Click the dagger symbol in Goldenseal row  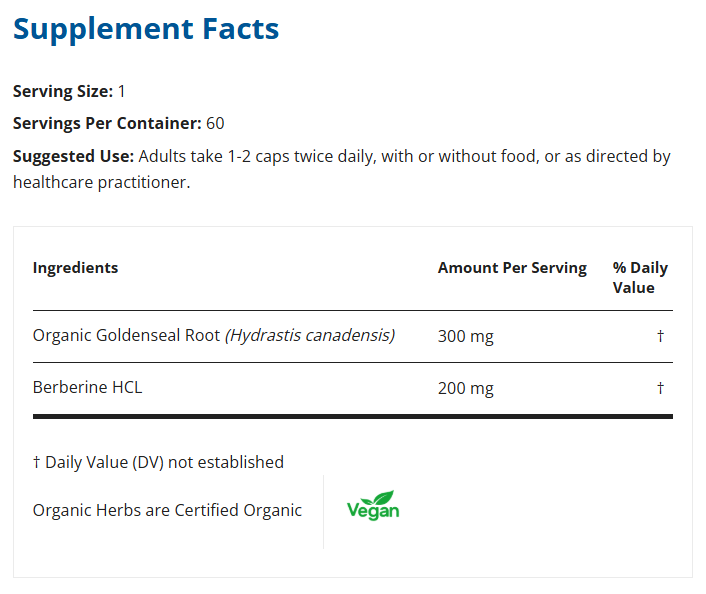pos(660,337)
